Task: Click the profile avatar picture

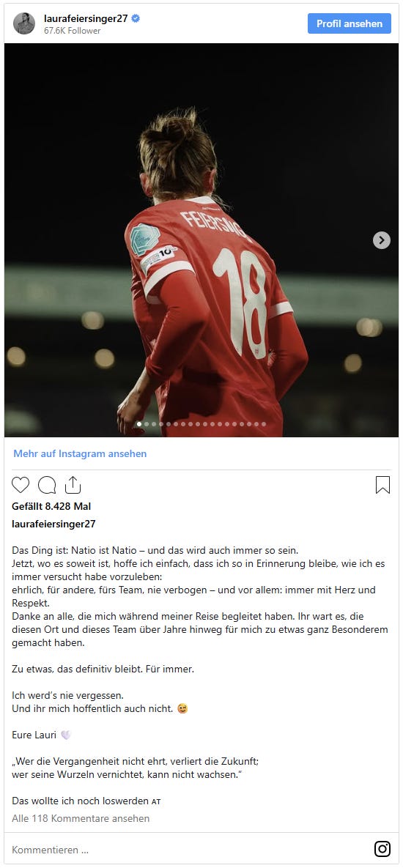Action: point(24,23)
